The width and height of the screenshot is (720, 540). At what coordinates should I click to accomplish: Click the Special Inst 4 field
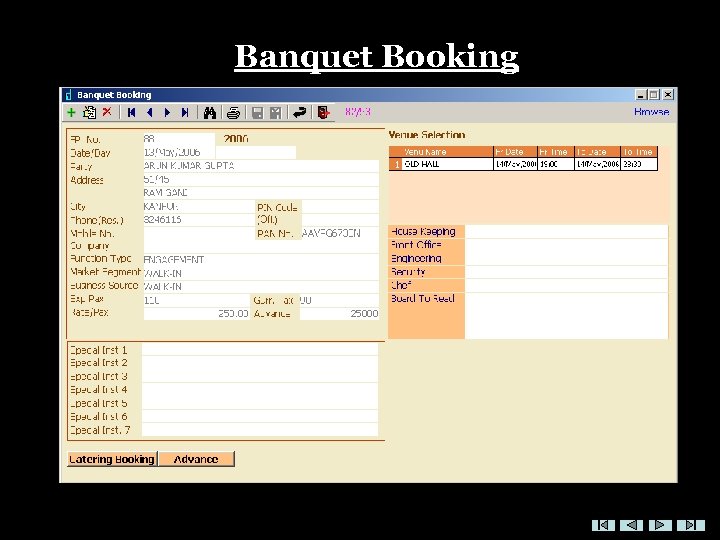tap(260, 390)
